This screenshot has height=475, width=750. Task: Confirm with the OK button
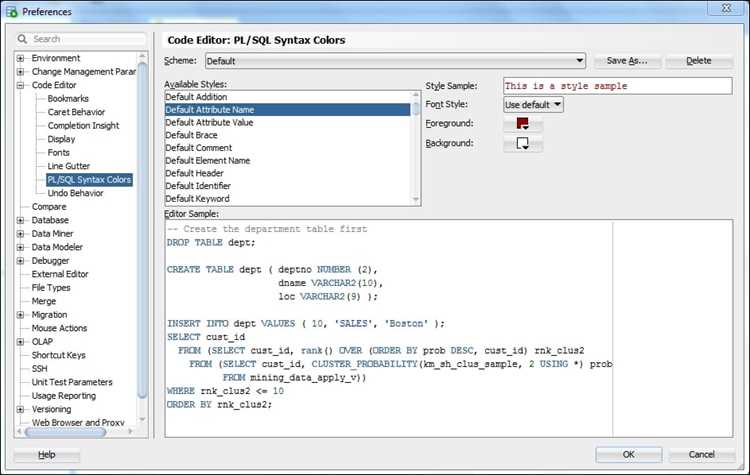tap(629, 454)
